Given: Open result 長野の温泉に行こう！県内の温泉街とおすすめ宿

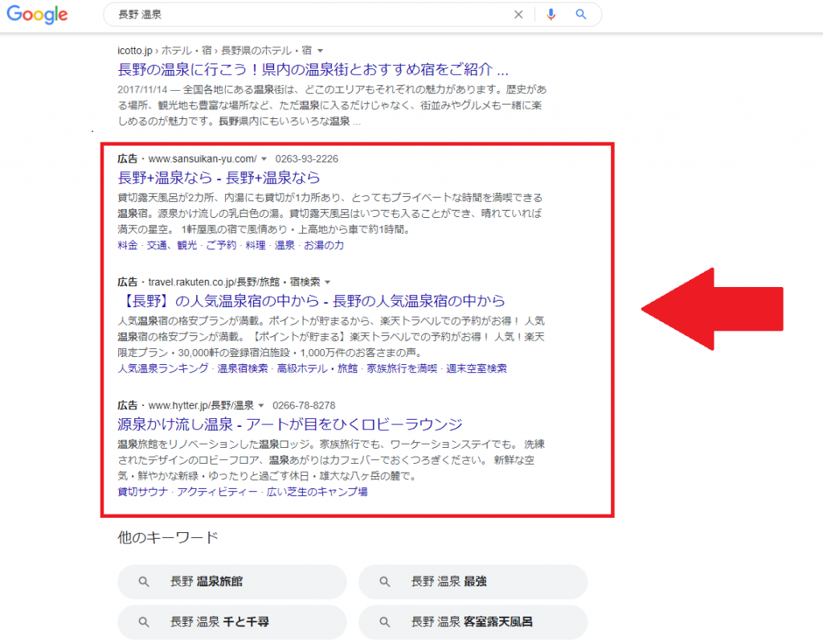Looking at the screenshot, I should [x=313, y=69].
